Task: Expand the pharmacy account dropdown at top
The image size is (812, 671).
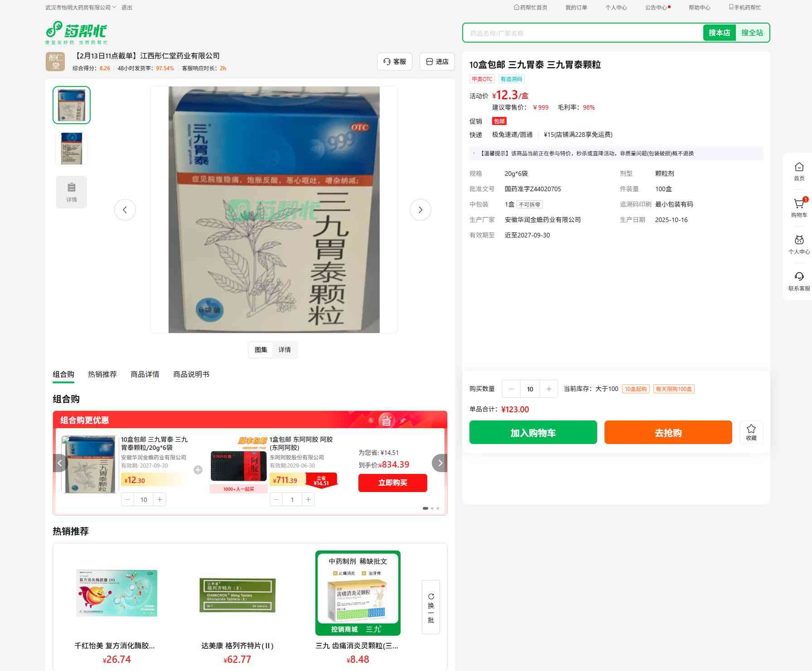Action: (81, 7)
